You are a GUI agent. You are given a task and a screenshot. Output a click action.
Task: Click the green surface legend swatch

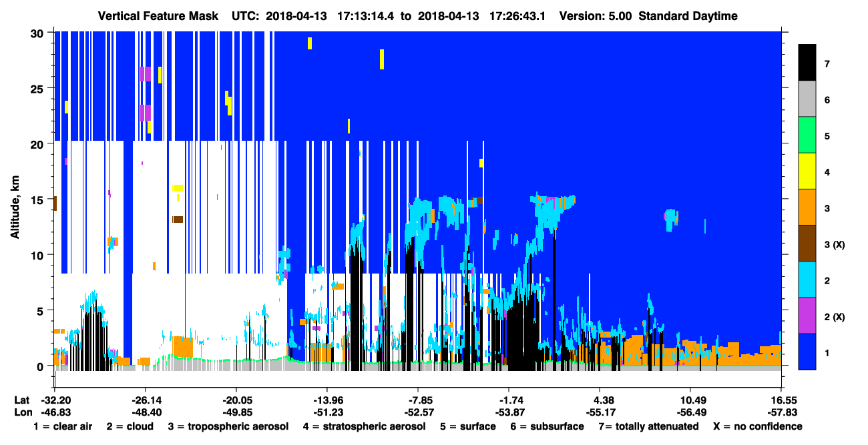807,135
